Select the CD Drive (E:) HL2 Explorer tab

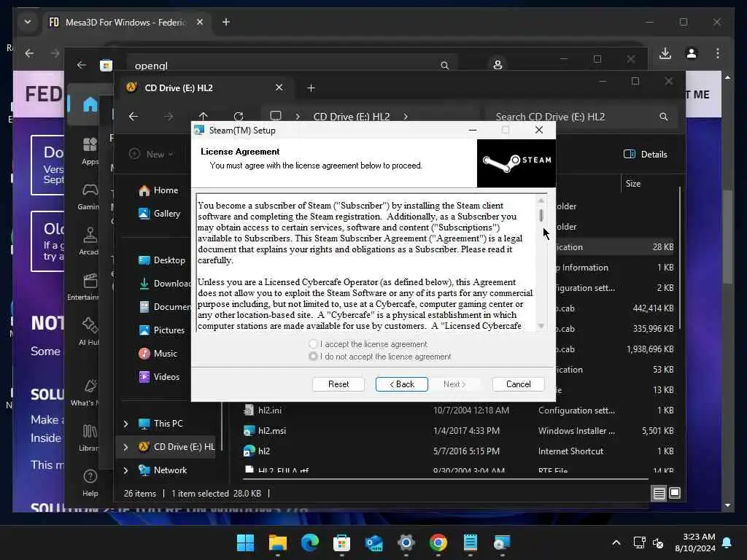205,88
